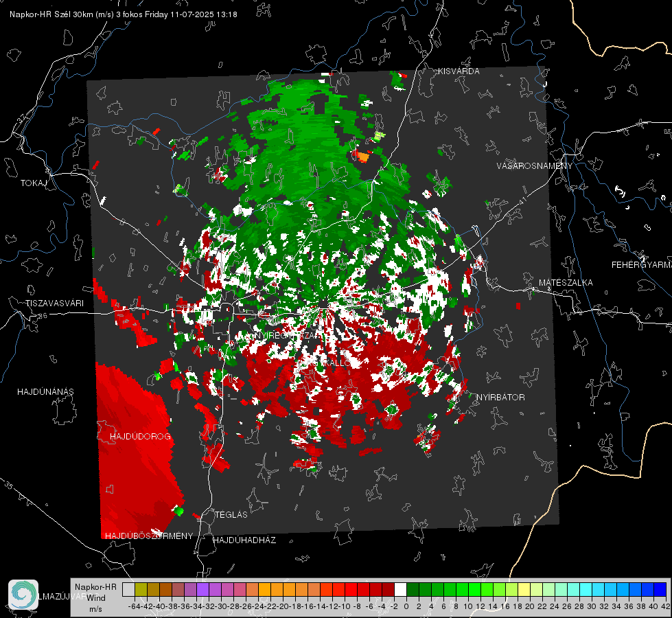Image resolution: width=672 pixels, height=618 pixels.
Task: Select the pale yellow legend swatch
Action: pyautogui.click(x=524, y=590)
